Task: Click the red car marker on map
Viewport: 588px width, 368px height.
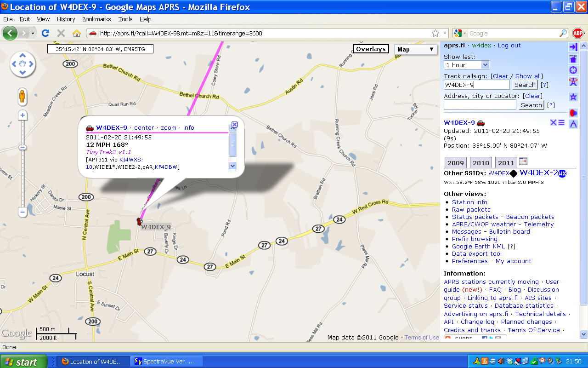Action: pyautogui.click(x=139, y=221)
